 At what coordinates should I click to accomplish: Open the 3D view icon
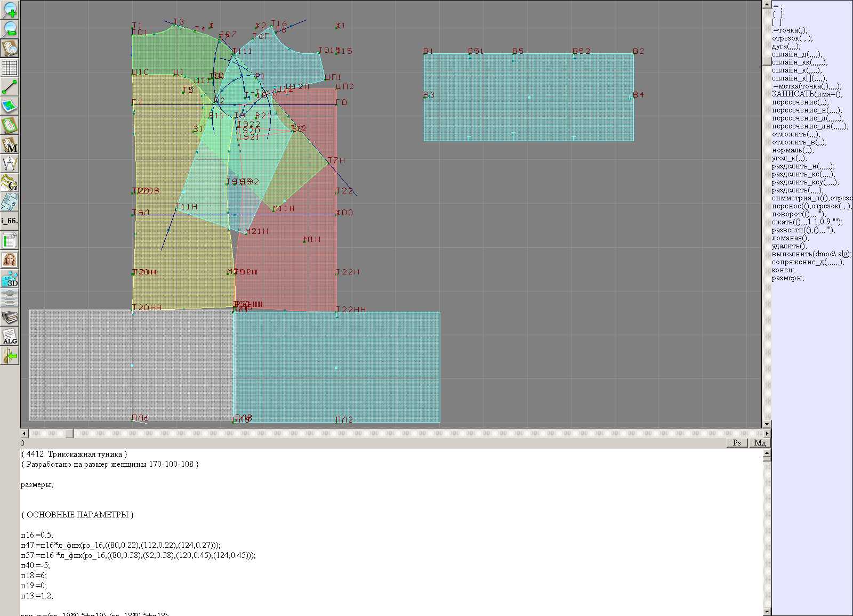pyautogui.click(x=10, y=279)
